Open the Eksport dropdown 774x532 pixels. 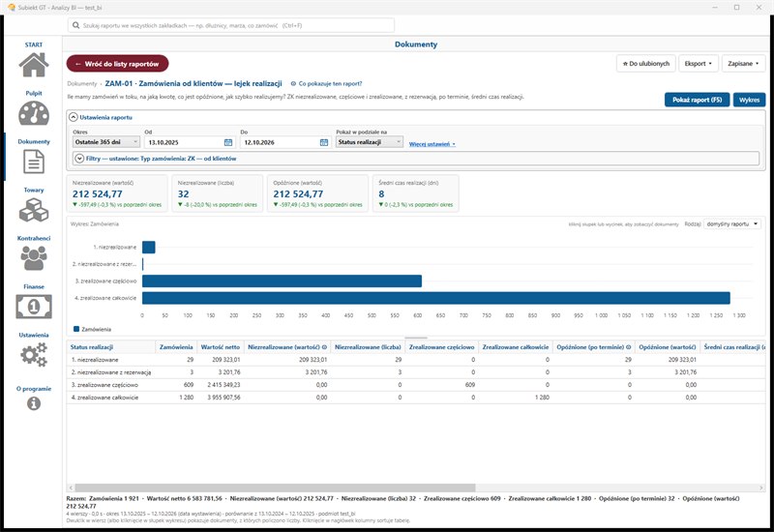tap(698, 64)
